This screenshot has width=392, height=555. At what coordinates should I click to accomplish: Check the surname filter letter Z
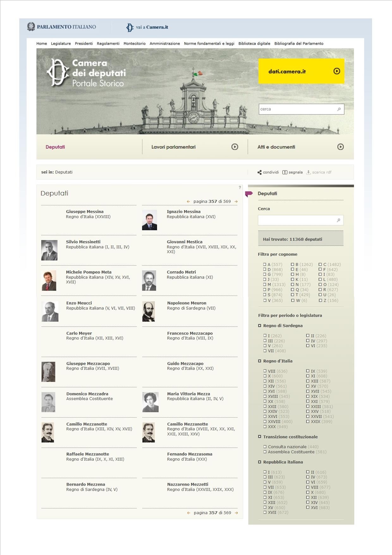pyautogui.click(x=320, y=300)
